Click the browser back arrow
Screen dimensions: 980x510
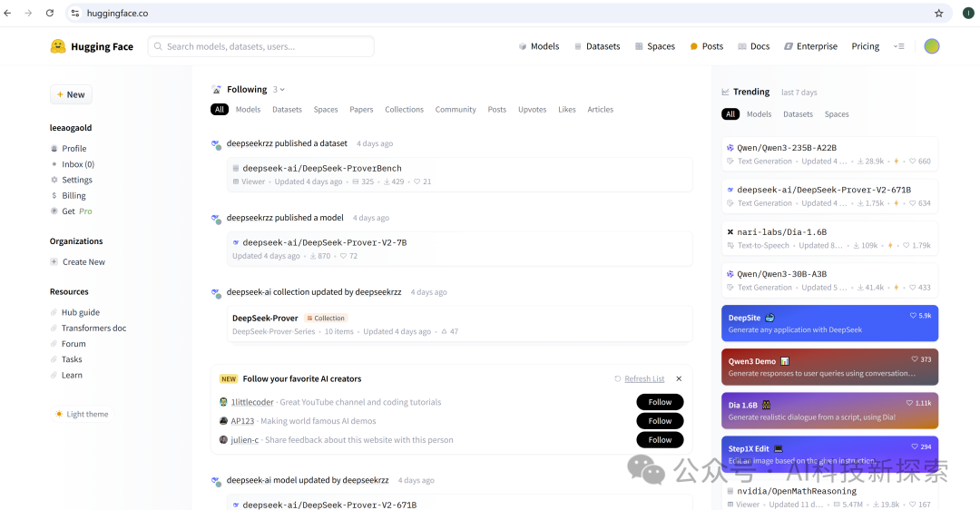click(7, 13)
